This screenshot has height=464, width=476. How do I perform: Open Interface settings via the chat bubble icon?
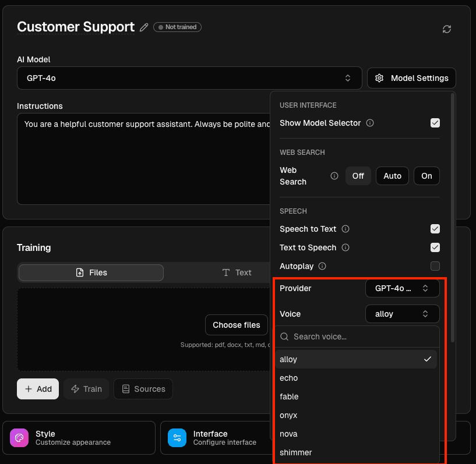pos(177,438)
